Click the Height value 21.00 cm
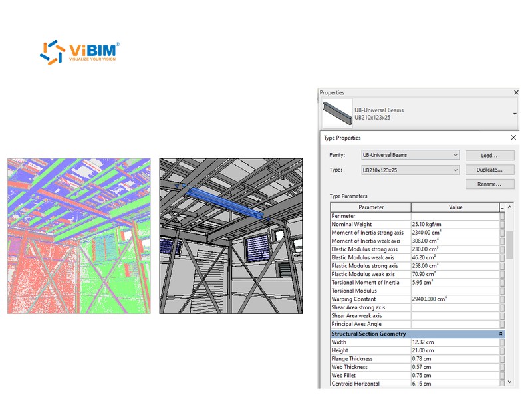 456,350
